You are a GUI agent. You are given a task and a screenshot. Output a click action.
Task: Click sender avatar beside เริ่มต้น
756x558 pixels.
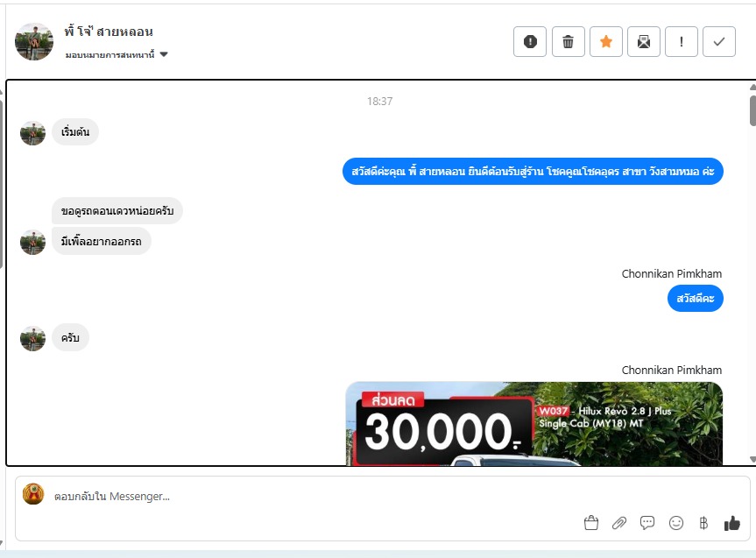click(32, 133)
